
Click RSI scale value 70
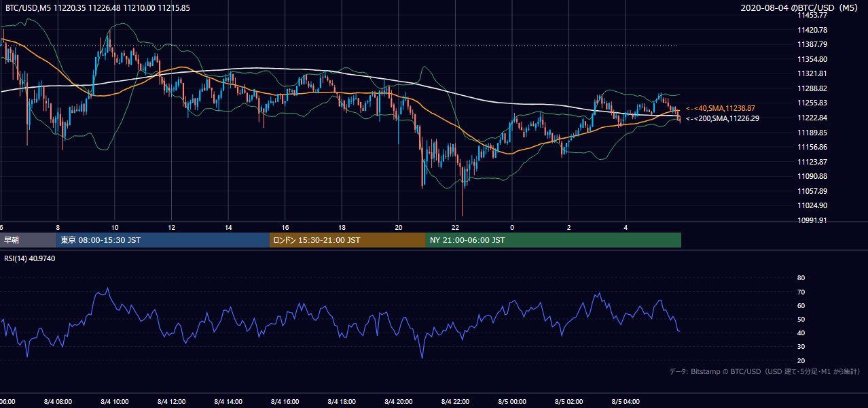[x=801, y=292]
